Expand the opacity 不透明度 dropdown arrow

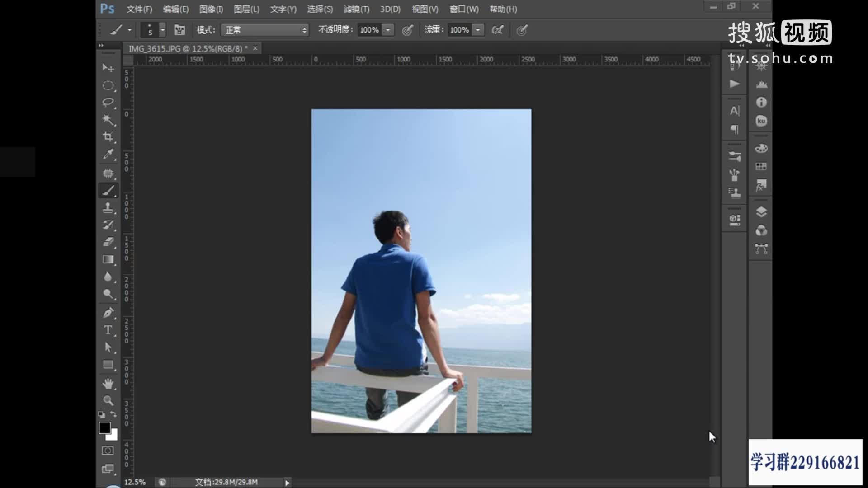tap(387, 30)
